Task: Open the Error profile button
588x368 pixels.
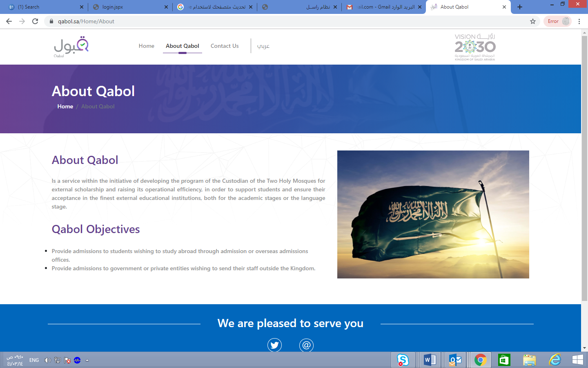Action: tap(557, 21)
